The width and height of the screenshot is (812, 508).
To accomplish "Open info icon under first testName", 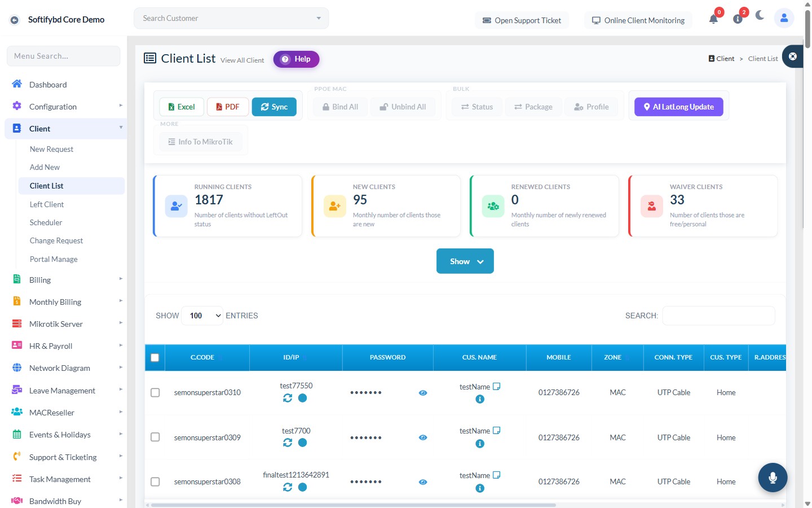I will click(x=480, y=399).
